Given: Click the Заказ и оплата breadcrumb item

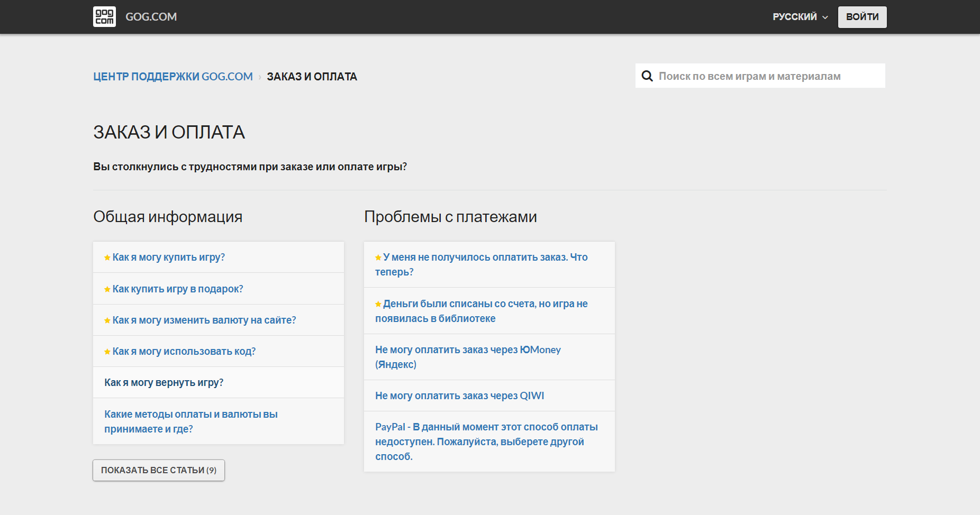Looking at the screenshot, I should click(x=312, y=77).
